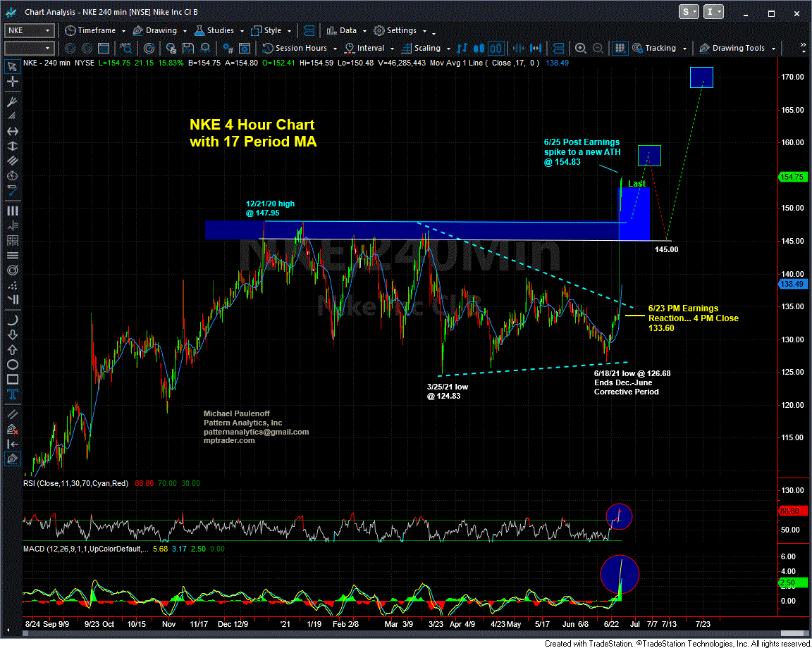Click the gears with hash settings icon
Screen dimensions: 812x648
[228, 48]
